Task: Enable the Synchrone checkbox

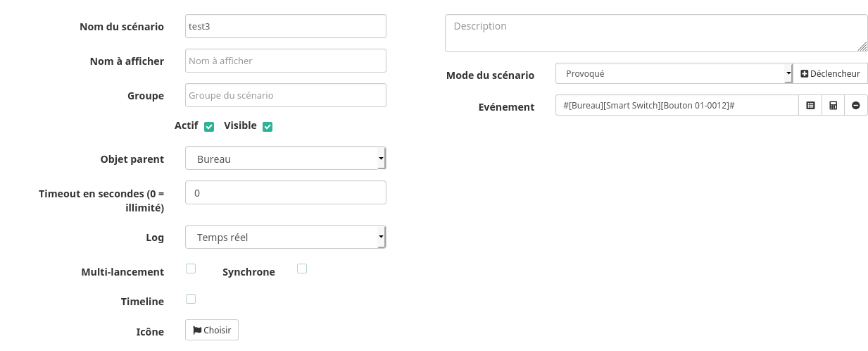Action: coord(302,269)
